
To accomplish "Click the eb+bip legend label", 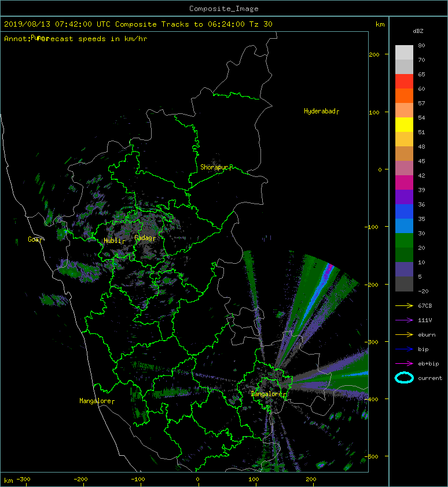I will (428, 364).
